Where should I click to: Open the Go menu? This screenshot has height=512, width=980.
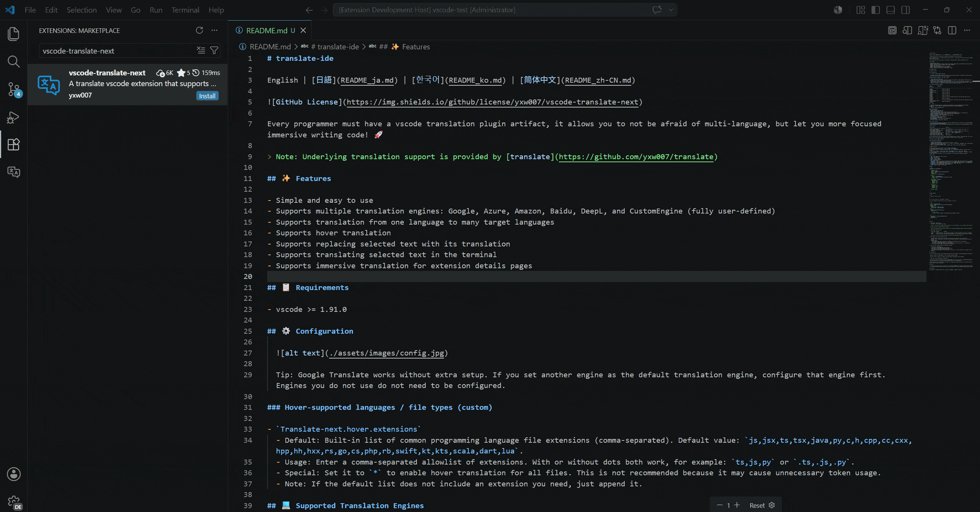tap(136, 10)
